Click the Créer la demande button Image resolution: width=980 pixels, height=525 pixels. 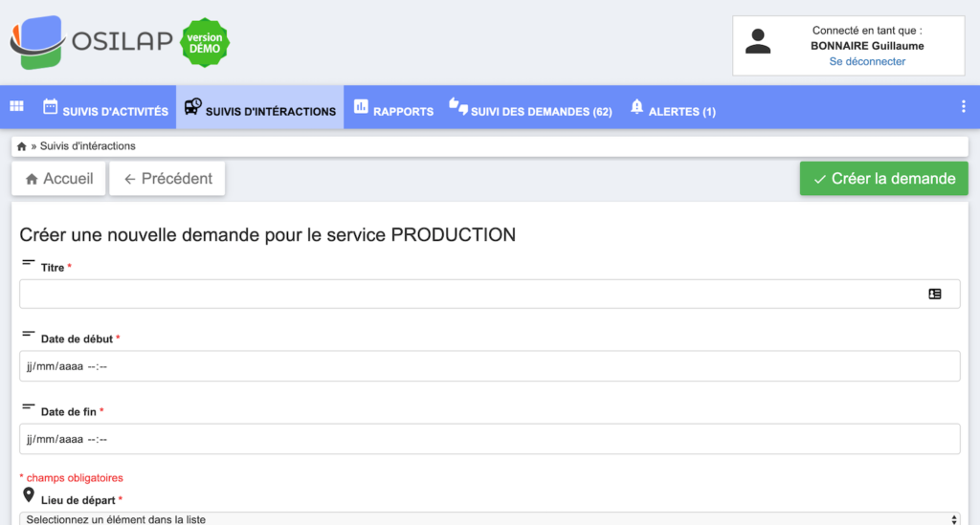coord(883,179)
